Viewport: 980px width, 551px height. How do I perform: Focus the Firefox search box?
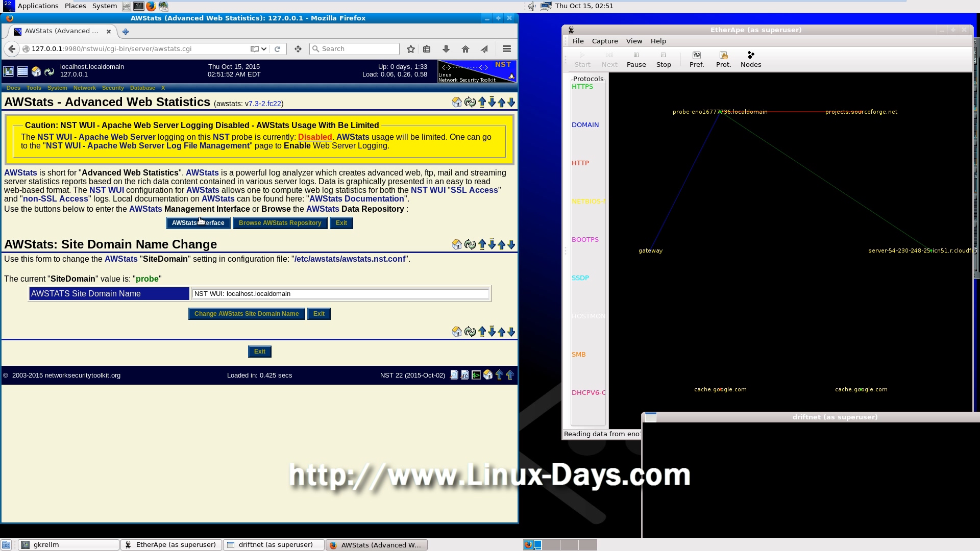tap(355, 49)
